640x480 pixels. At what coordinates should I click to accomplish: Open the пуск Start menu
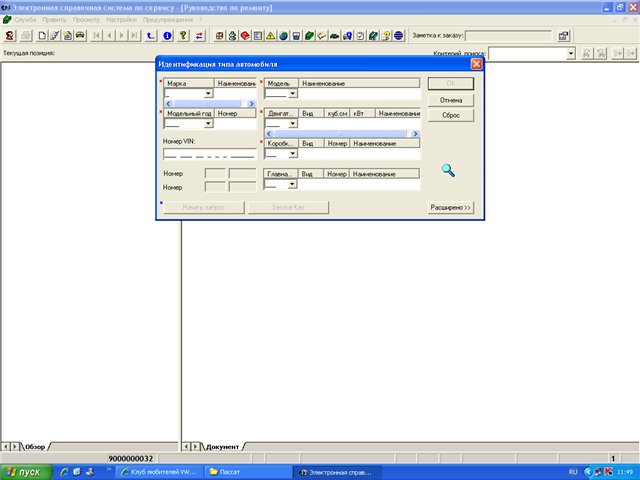click(27, 472)
